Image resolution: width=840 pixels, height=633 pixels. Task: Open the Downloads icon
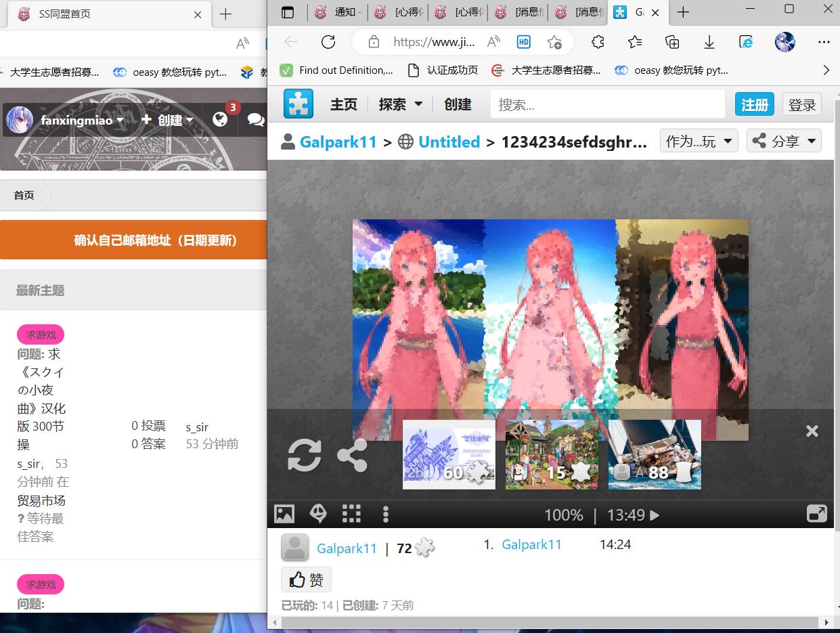pyautogui.click(x=709, y=42)
